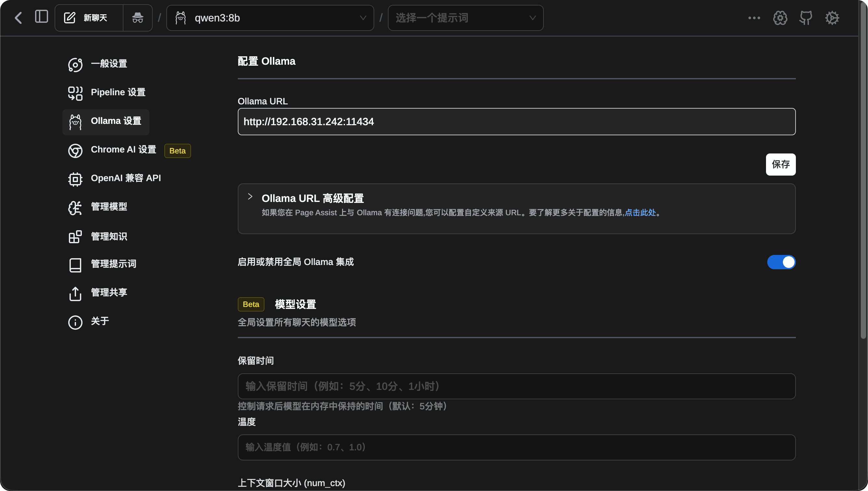Open the 点击此处 documentation link
Screen dimensions: 868x491
(641, 213)
